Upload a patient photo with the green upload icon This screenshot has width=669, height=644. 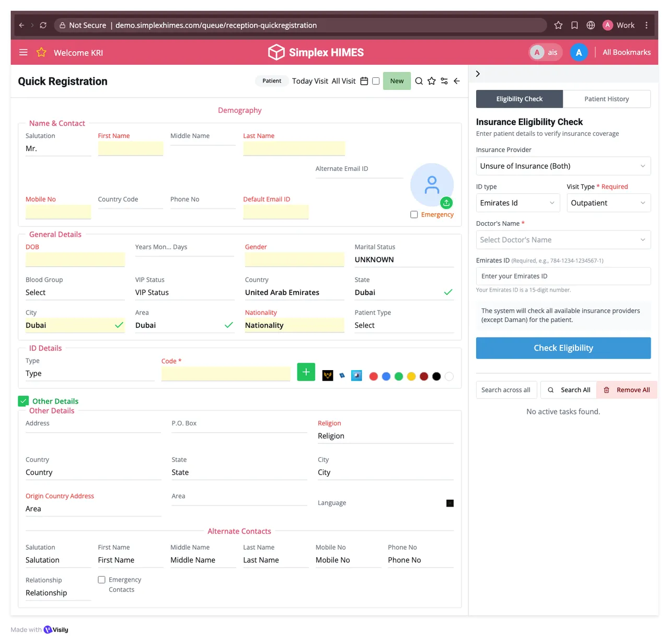point(446,203)
